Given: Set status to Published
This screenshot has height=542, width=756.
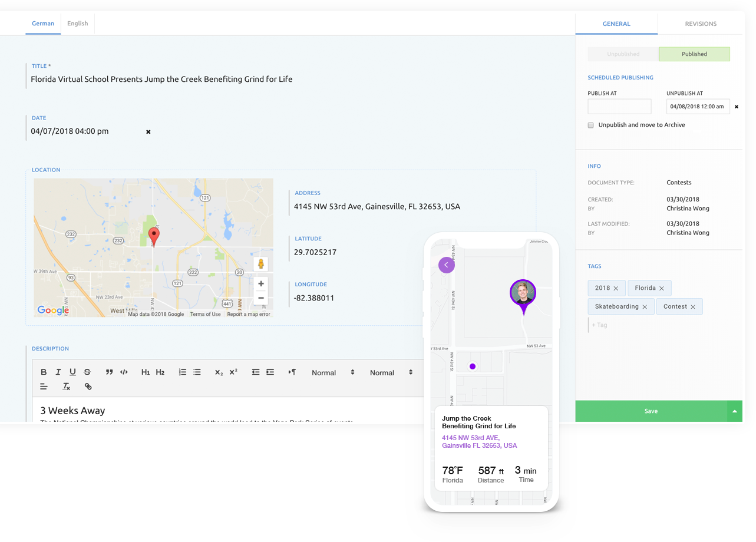Looking at the screenshot, I should tap(694, 54).
